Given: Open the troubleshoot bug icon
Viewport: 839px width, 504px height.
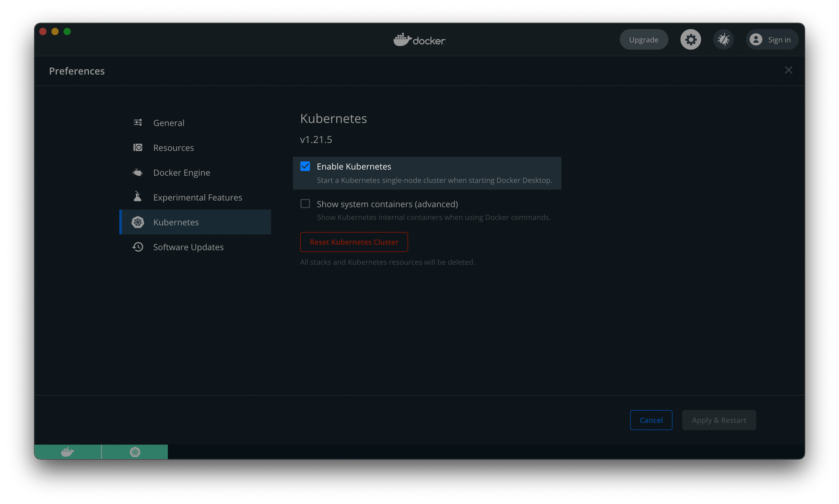Looking at the screenshot, I should [x=723, y=40].
